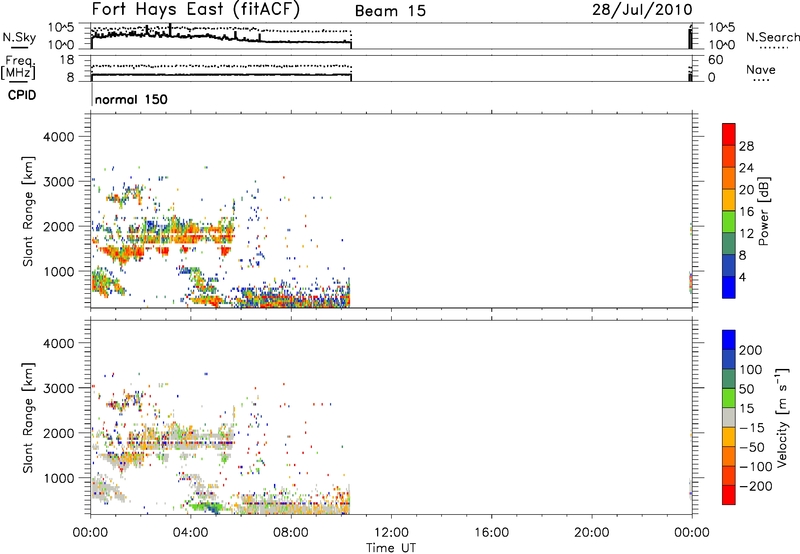This screenshot has height=554, width=800.
Task: Click the Velocity colorbar value '200'
Action: (751, 350)
